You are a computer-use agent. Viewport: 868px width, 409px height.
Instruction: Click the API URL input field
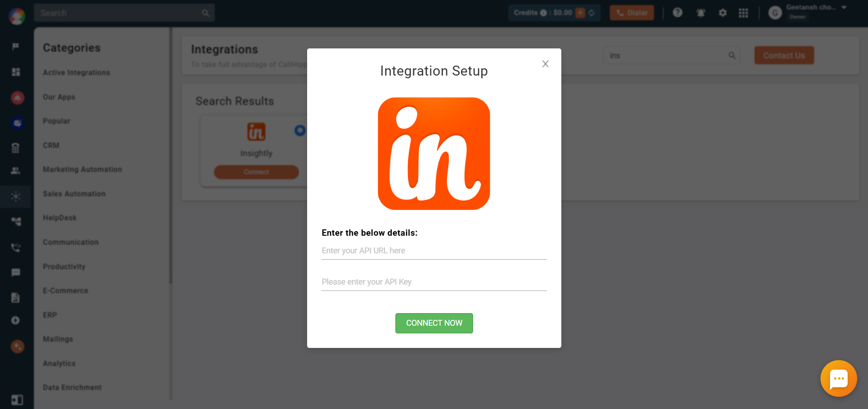pyautogui.click(x=434, y=251)
